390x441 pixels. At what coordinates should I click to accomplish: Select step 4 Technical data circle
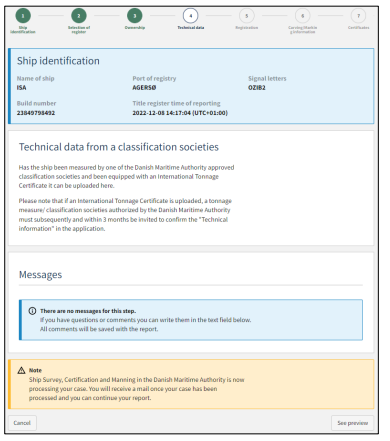pos(191,16)
